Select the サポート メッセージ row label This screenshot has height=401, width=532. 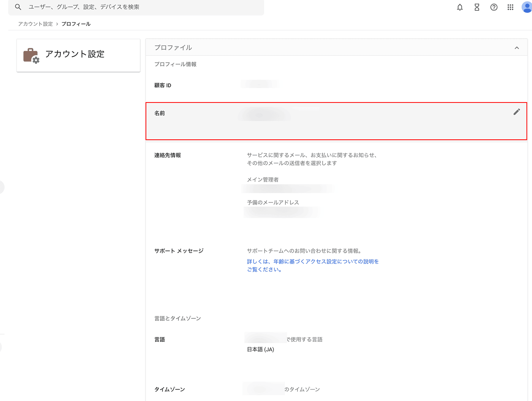point(179,251)
